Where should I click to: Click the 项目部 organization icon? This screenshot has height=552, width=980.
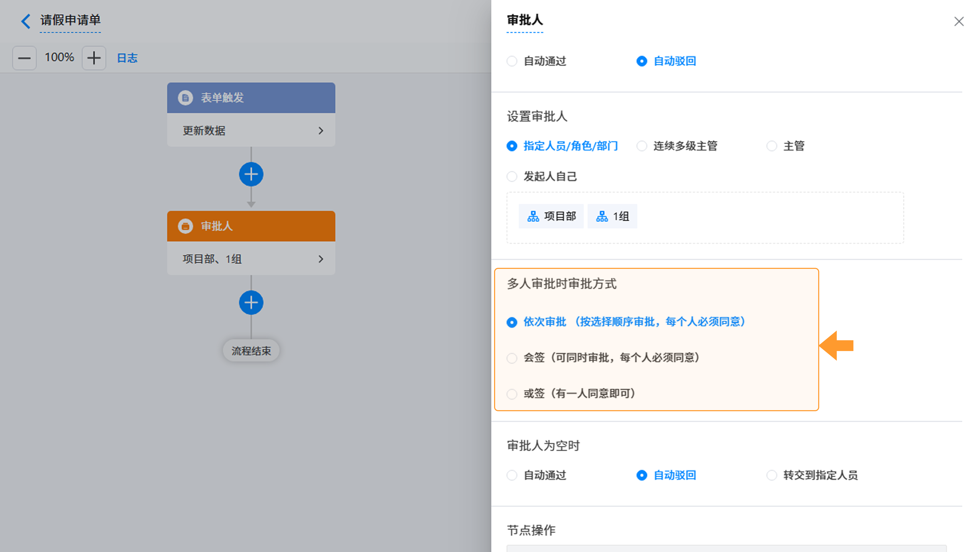pos(533,217)
